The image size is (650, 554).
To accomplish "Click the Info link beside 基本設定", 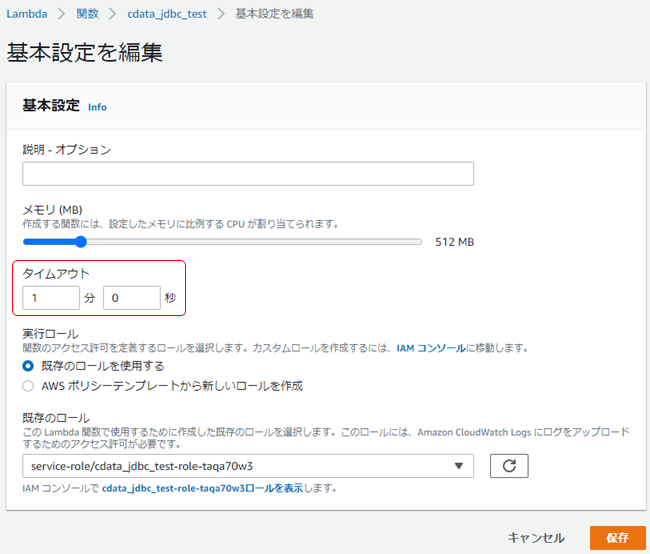I will pyautogui.click(x=97, y=107).
